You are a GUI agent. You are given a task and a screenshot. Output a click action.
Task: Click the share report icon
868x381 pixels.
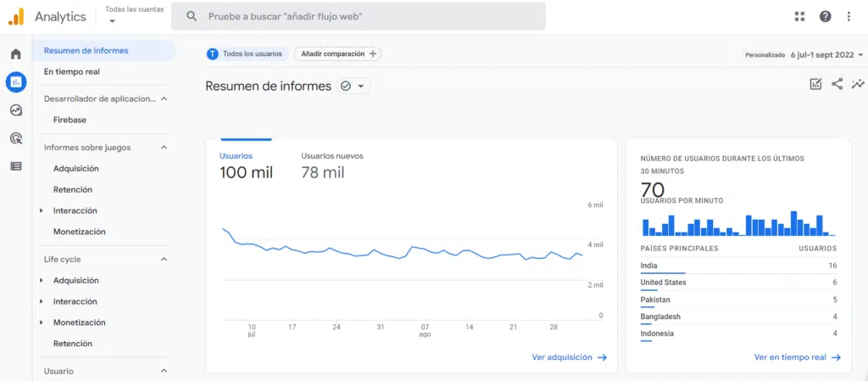click(837, 84)
